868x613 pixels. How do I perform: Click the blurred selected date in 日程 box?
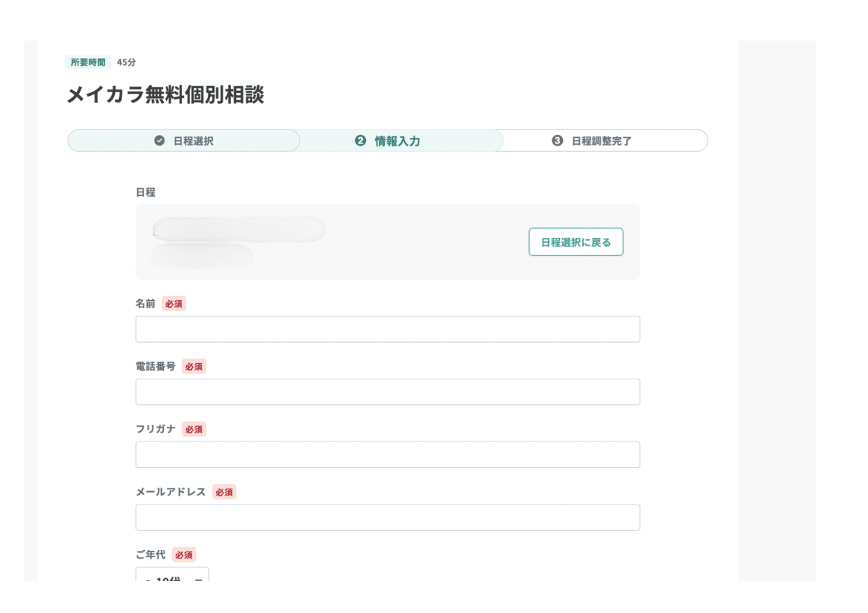238,230
